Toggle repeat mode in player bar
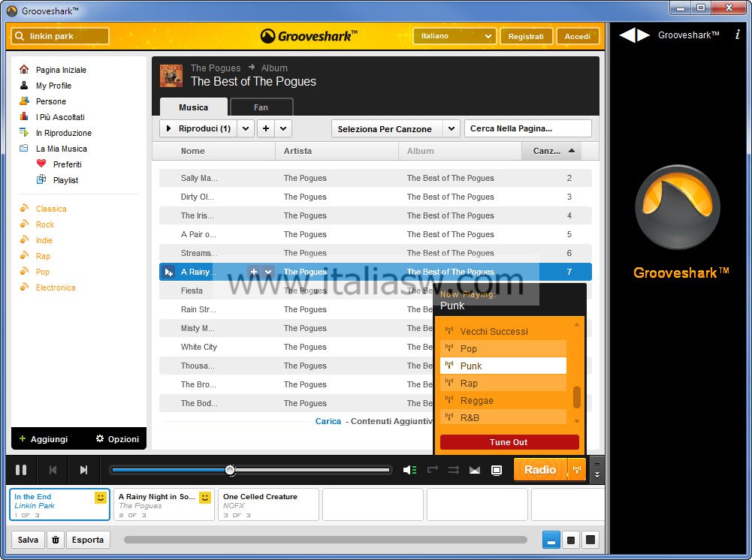 click(x=433, y=470)
